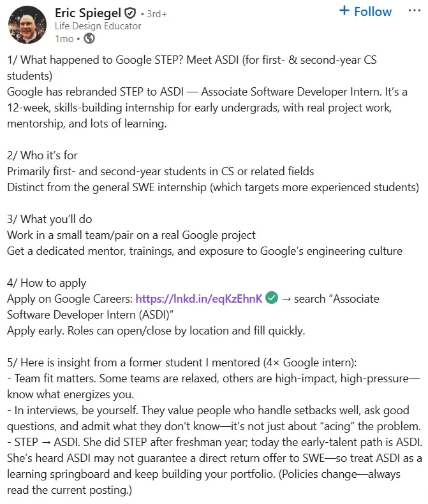The width and height of the screenshot is (428, 504).
Task: Click the plus icon on Follow
Action: pos(345,11)
